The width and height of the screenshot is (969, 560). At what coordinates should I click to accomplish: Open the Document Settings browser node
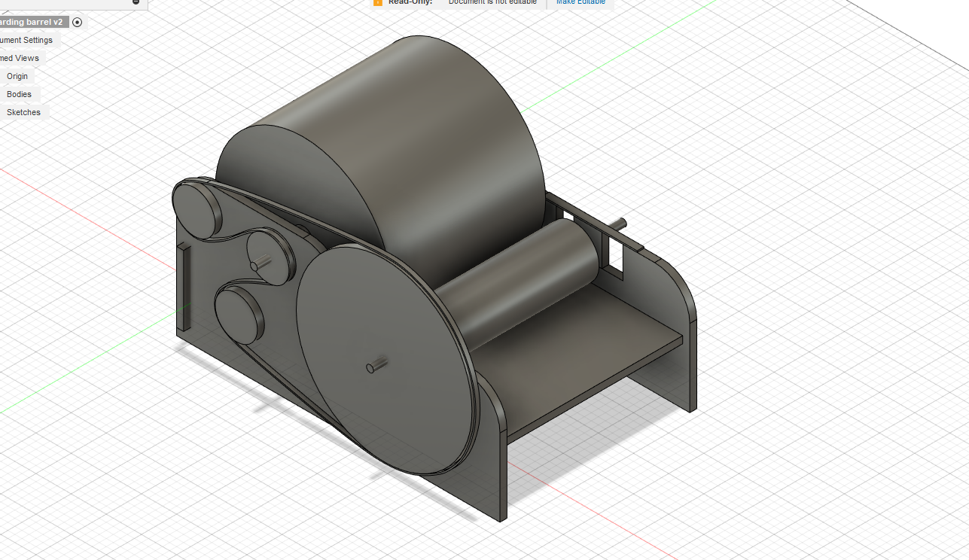pos(27,40)
